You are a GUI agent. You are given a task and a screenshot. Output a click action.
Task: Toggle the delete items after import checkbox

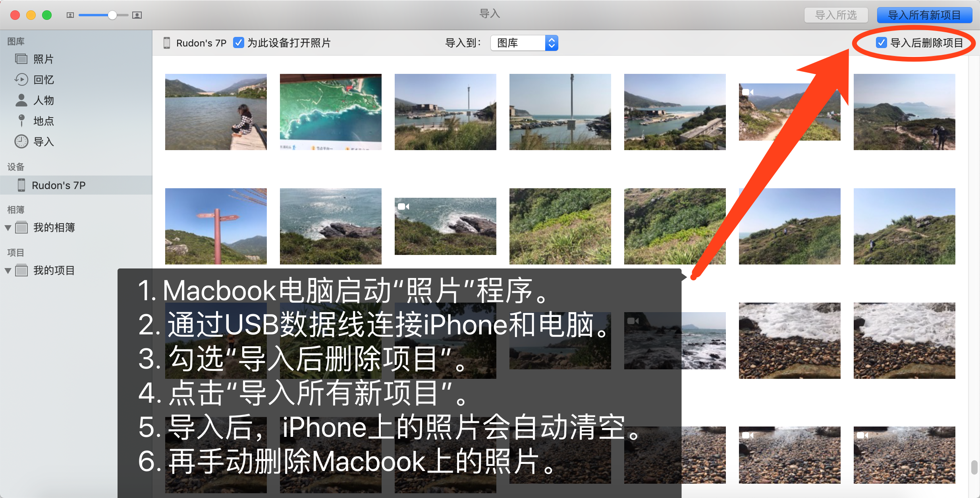point(881,42)
